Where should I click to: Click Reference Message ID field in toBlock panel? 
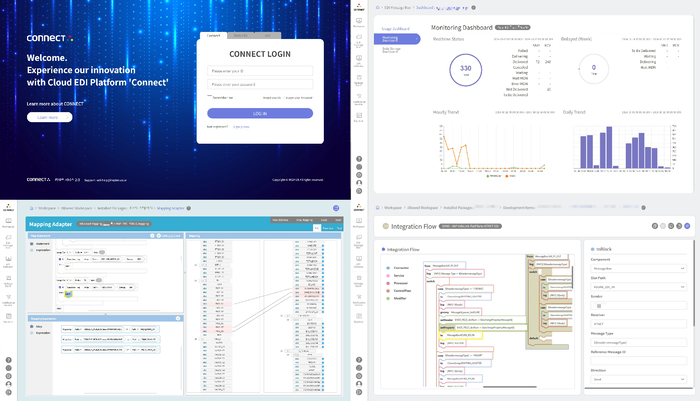[x=638, y=361]
